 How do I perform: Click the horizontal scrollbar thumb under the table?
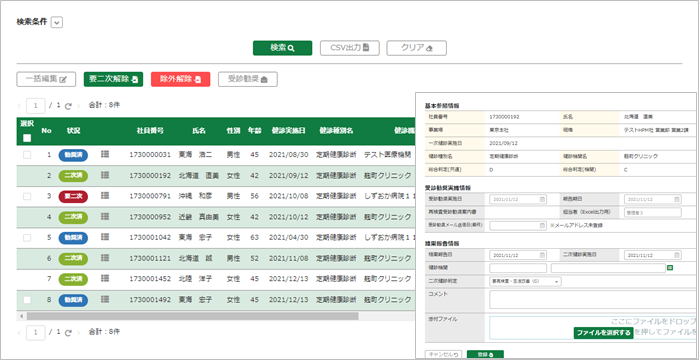(192, 316)
